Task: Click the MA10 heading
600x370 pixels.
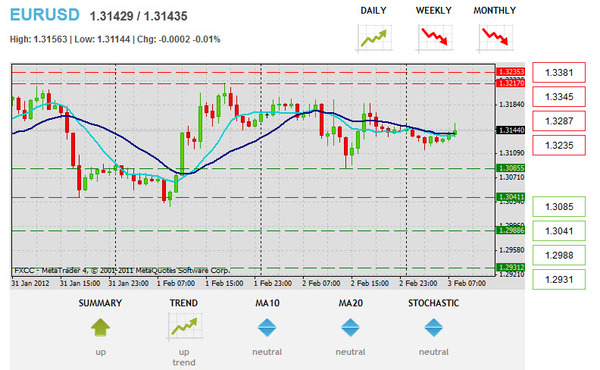Action: pyautogui.click(x=267, y=303)
